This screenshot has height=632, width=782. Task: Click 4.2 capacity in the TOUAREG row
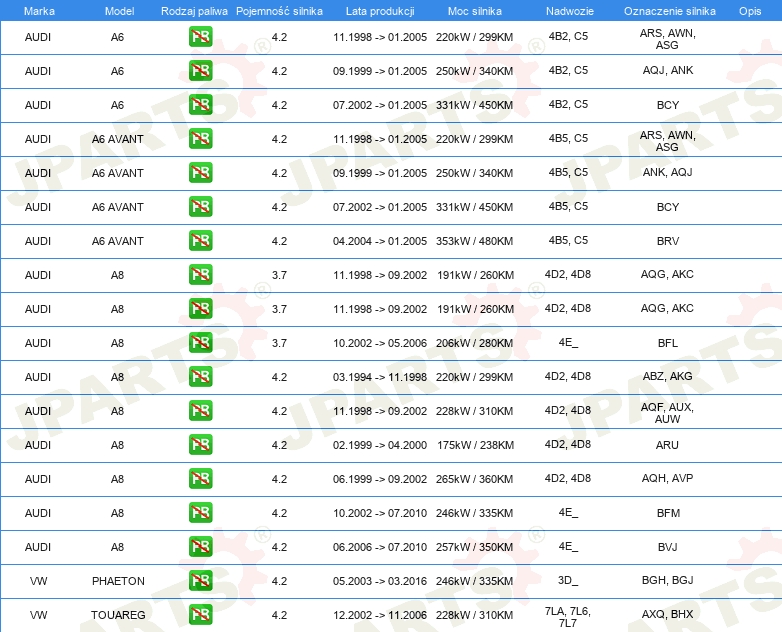(279, 615)
